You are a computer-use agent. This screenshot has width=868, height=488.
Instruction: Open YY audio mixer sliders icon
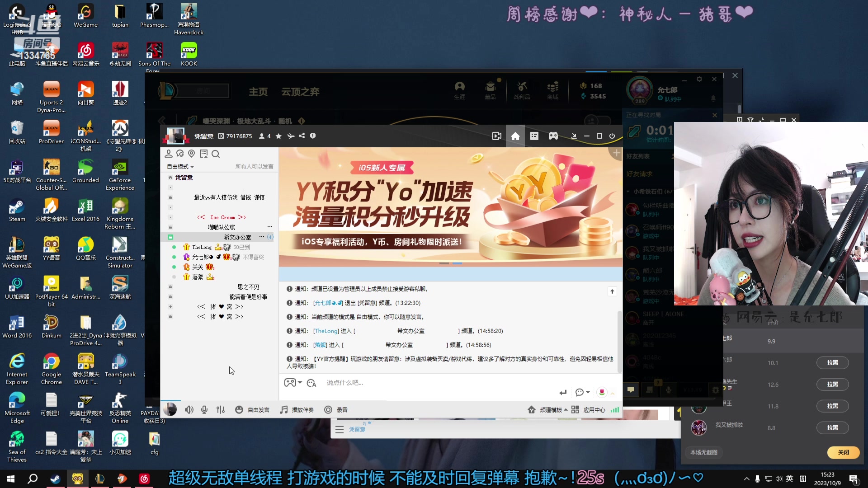pos(221,410)
